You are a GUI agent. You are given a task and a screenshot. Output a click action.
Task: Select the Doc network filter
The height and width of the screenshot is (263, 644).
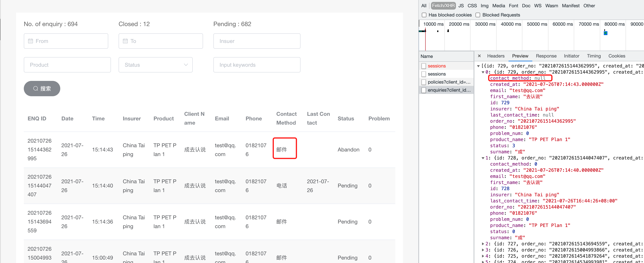(526, 6)
